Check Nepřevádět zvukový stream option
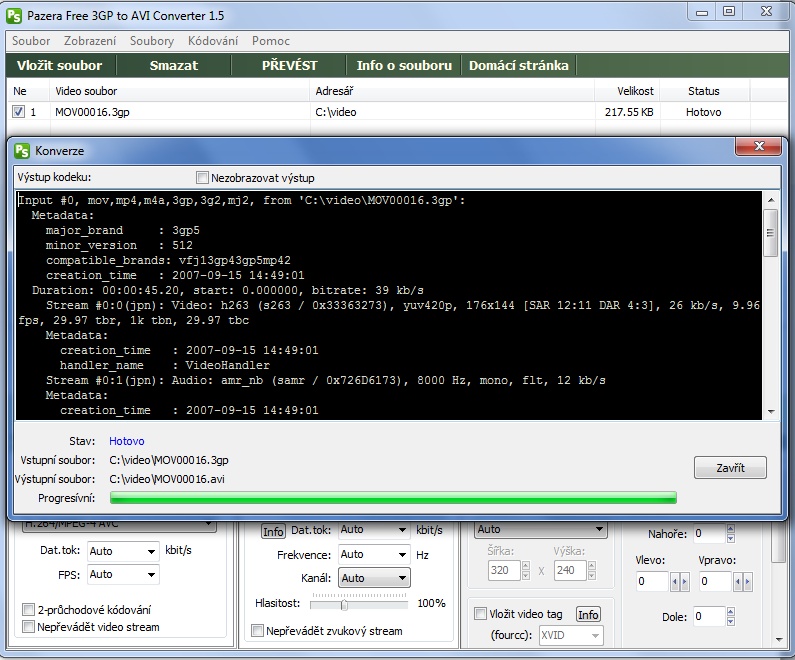795x660 pixels. click(258, 631)
